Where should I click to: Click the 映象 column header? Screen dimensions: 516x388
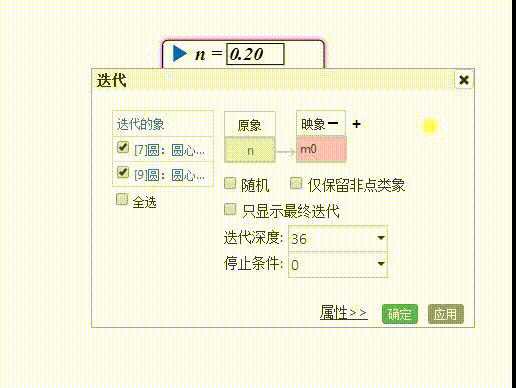(313, 124)
